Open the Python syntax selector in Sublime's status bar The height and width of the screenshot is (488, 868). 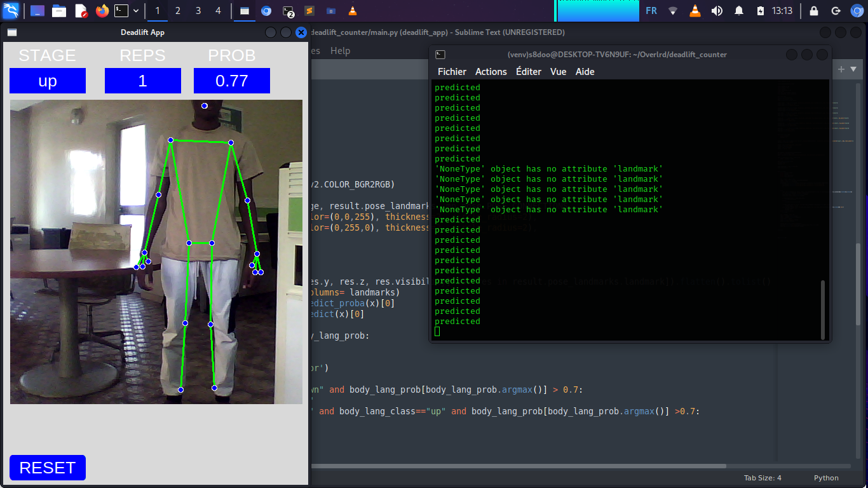tap(826, 478)
